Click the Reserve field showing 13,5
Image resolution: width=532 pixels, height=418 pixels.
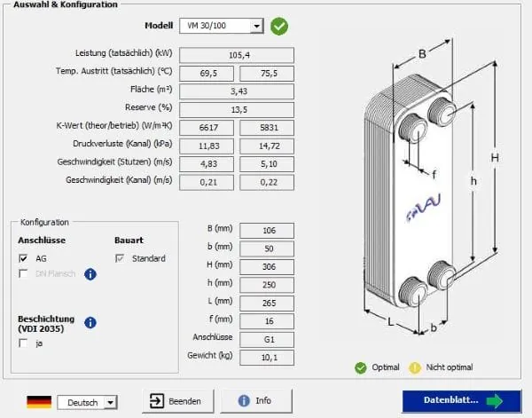click(x=237, y=110)
